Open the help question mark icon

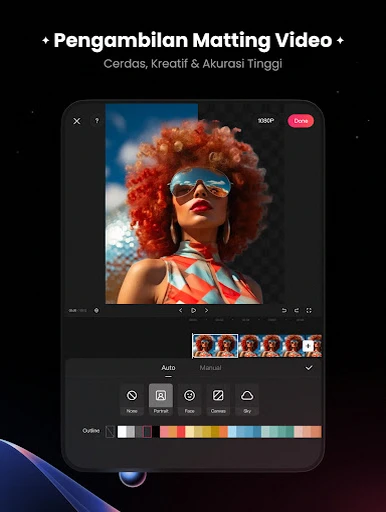click(x=97, y=121)
